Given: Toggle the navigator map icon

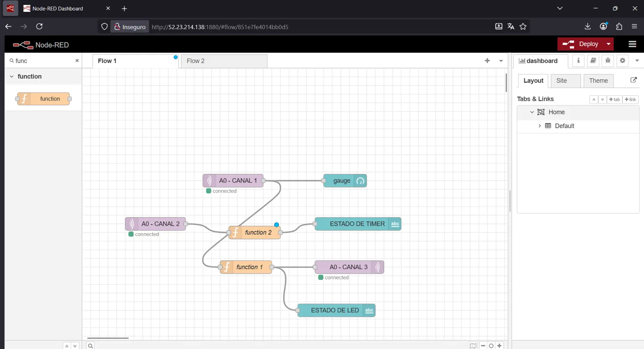Looking at the screenshot, I should [473, 346].
